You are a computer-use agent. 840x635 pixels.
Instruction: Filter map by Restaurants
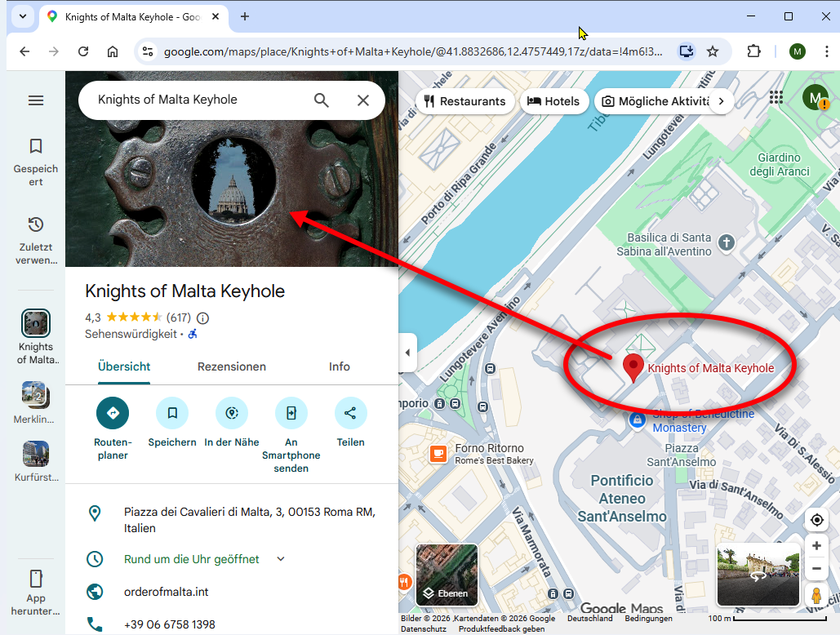[464, 101]
